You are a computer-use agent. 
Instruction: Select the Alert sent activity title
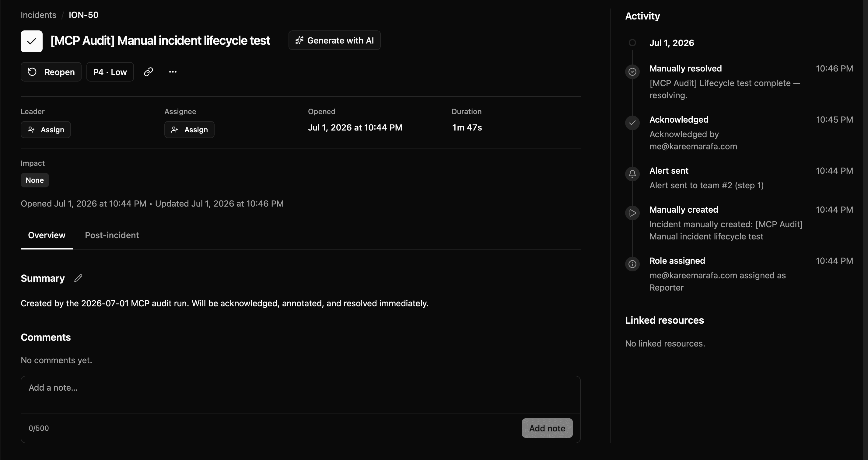point(669,171)
